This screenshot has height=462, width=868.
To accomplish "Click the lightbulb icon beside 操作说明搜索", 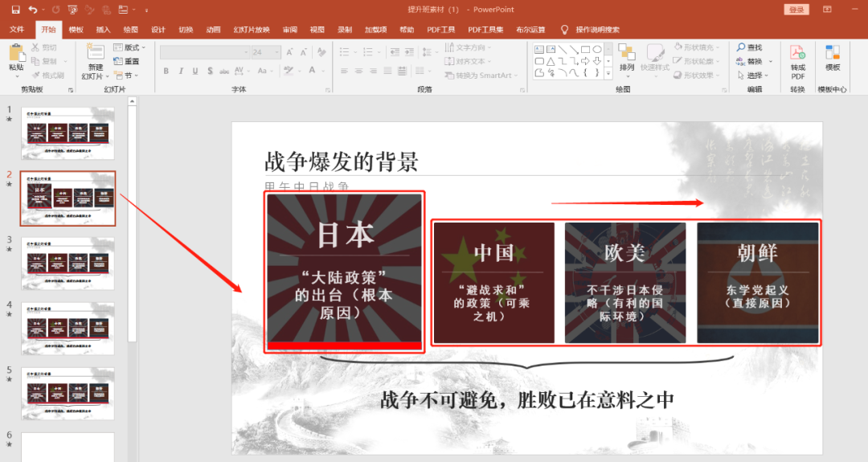I will tap(564, 29).
